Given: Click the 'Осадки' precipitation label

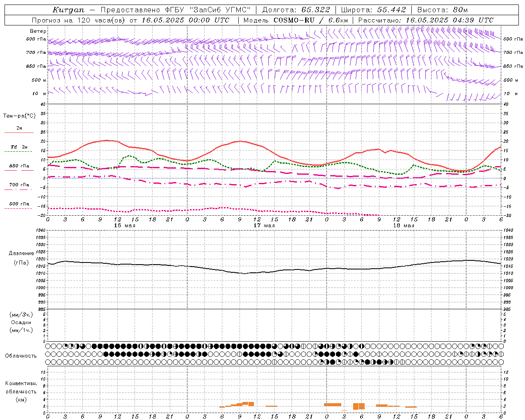Looking at the screenshot, I should 21,322.
